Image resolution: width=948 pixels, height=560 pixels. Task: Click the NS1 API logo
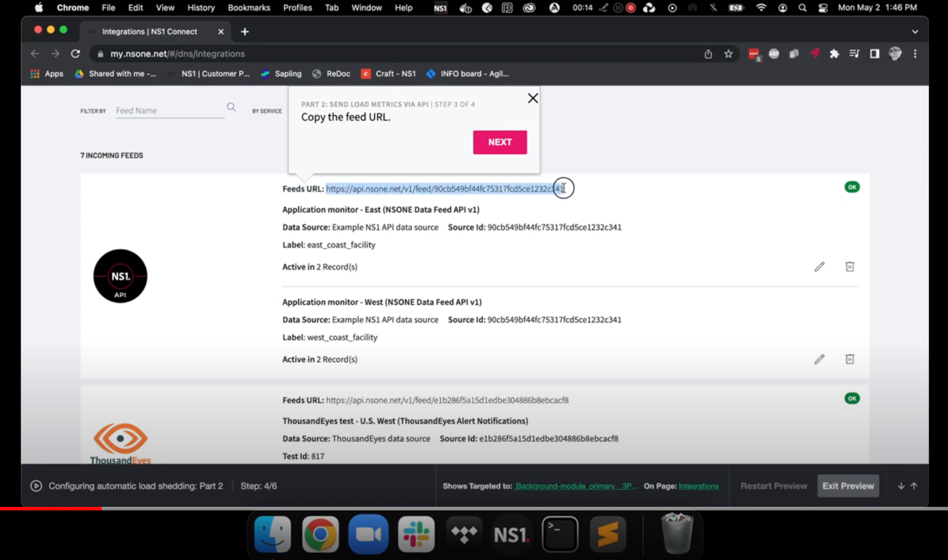coord(120,276)
